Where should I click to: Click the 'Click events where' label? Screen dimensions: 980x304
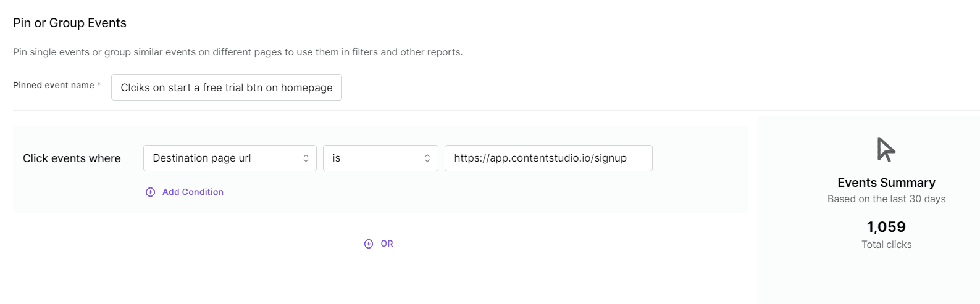72,158
